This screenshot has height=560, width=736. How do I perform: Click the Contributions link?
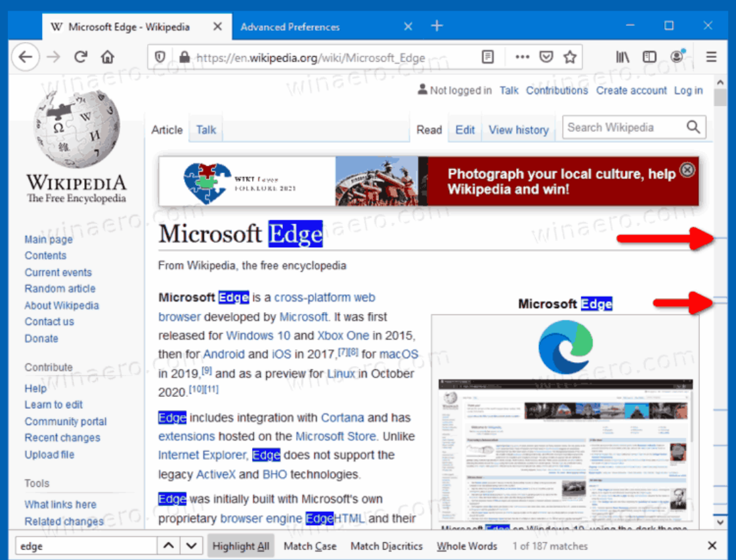click(557, 91)
